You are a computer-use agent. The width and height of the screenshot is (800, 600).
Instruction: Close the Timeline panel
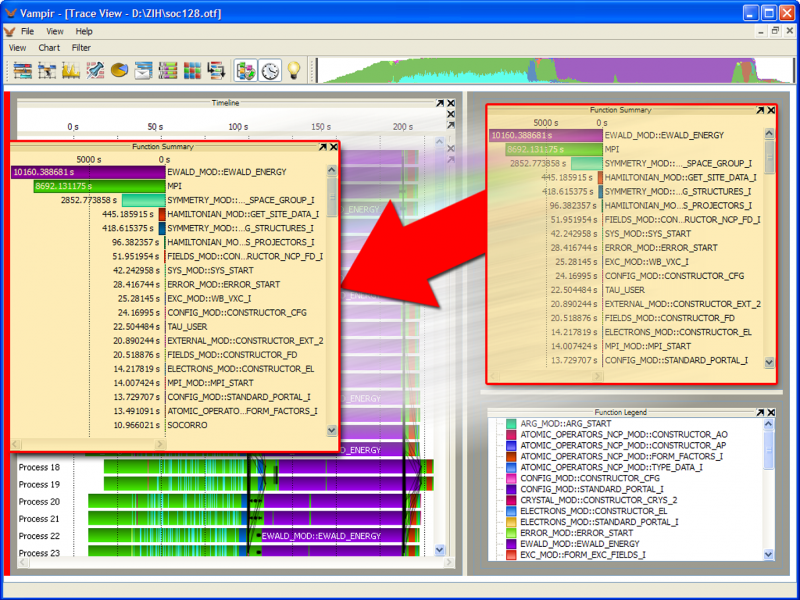451,103
